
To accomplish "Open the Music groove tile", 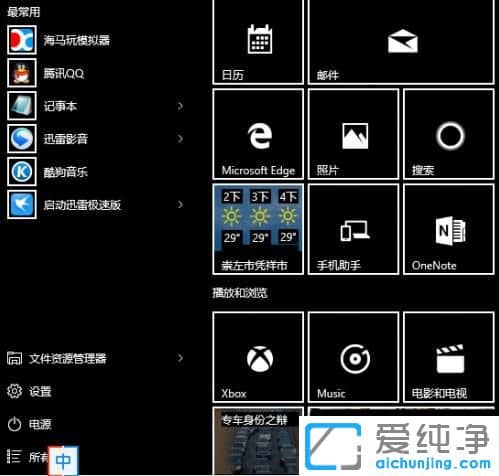I will 353,357.
